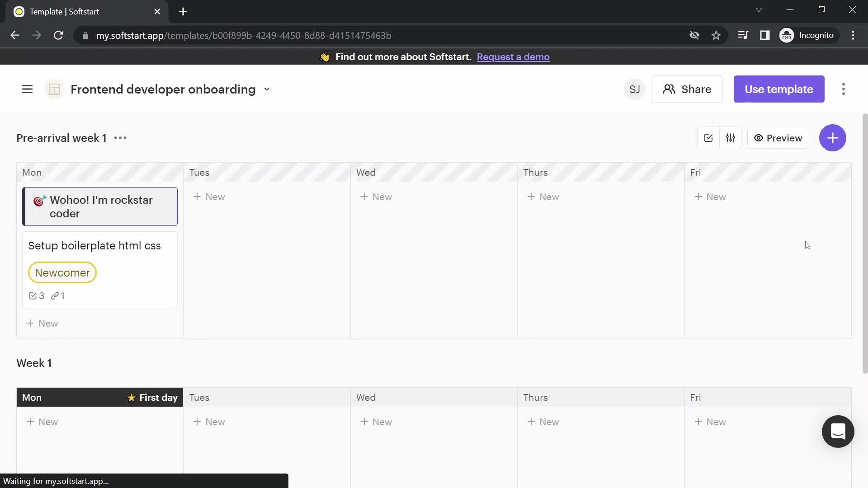The image size is (868, 488).
Task: Click the Use template button
Action: click(x=778, y=89)
